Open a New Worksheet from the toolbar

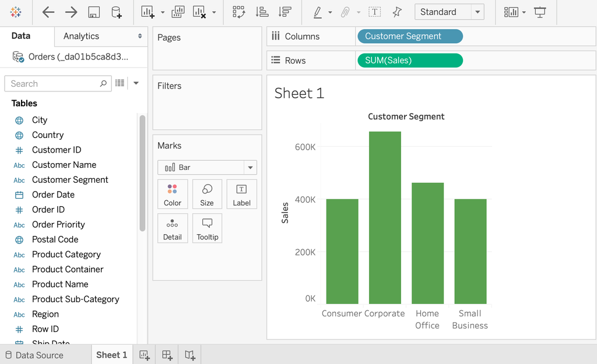[x=146, y=12]
